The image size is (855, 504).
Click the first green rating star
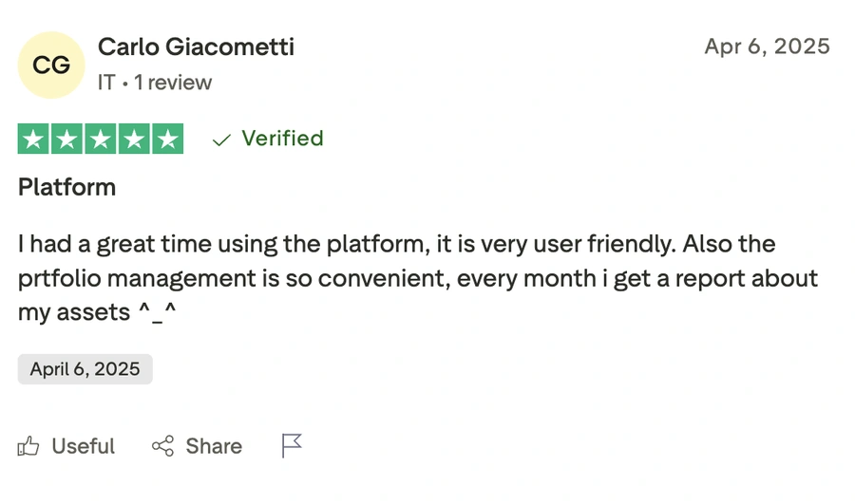(33, 140)
